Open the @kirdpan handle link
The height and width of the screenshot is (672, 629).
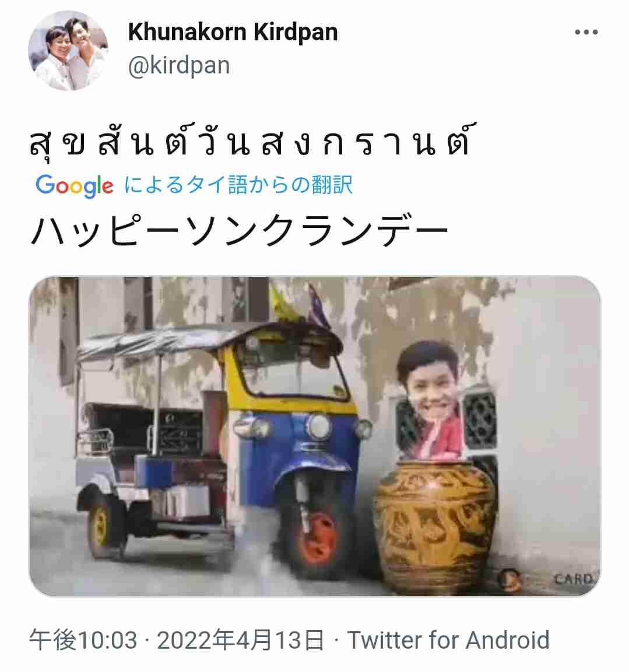click(179, 66)
